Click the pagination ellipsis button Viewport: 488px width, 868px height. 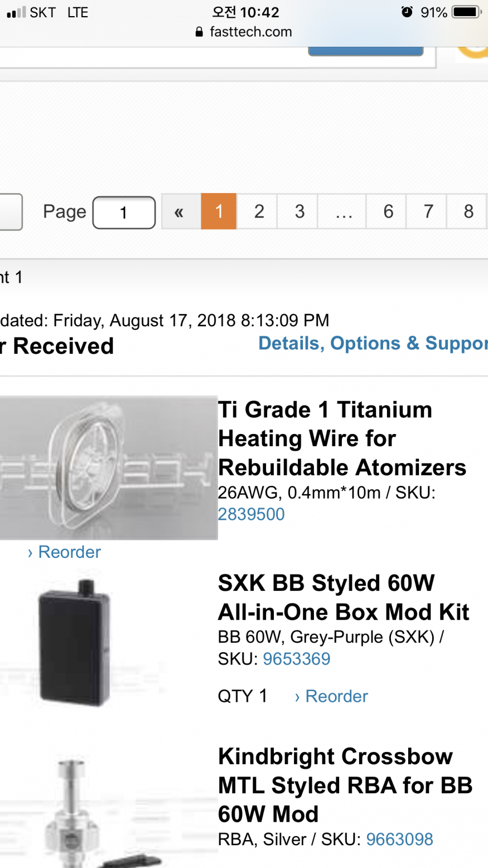[x=344, y=211]
